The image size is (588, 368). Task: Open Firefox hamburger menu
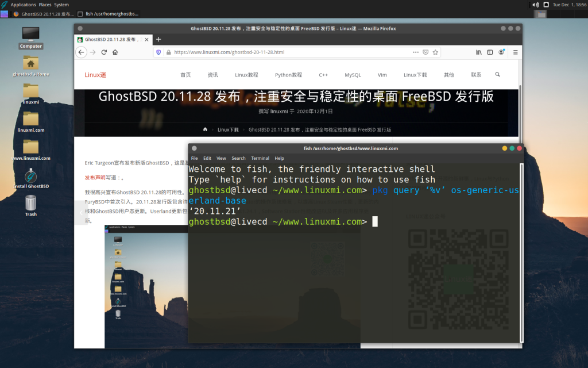point(515,52)
